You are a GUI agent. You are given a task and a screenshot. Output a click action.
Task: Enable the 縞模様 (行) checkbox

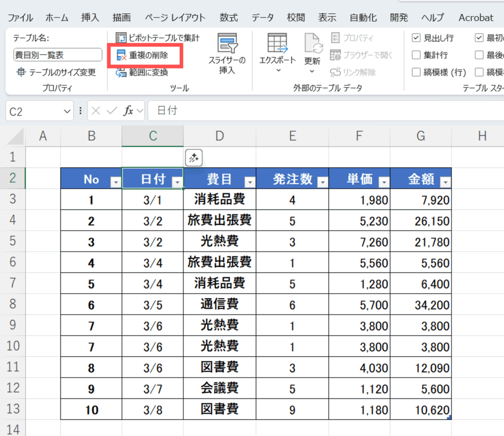(416, 72)
